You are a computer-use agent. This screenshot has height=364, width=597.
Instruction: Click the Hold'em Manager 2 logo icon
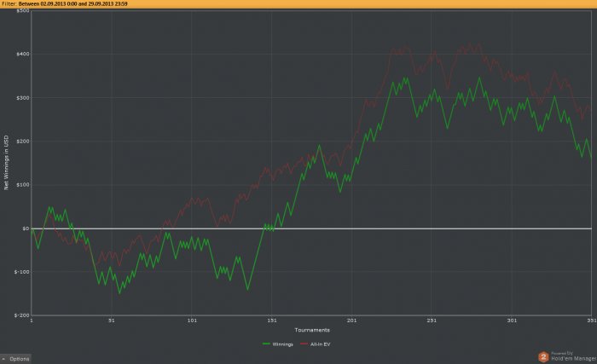(x=543, y=357)
